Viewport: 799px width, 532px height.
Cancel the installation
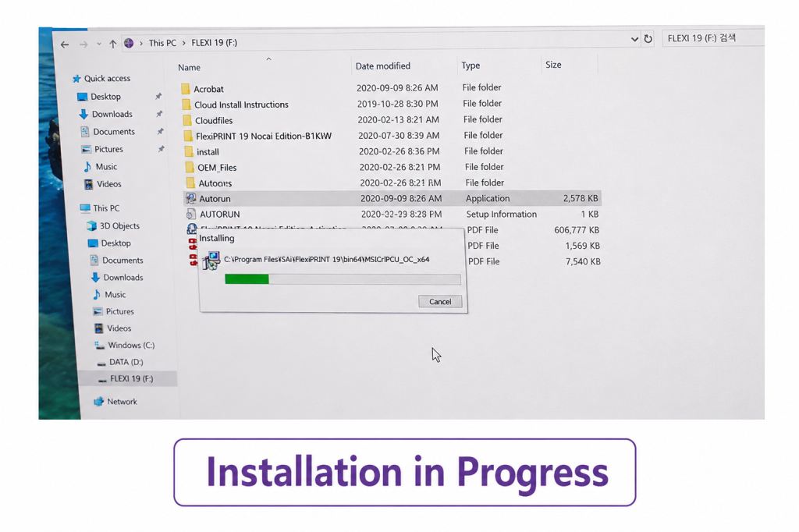tap(440, 302)
